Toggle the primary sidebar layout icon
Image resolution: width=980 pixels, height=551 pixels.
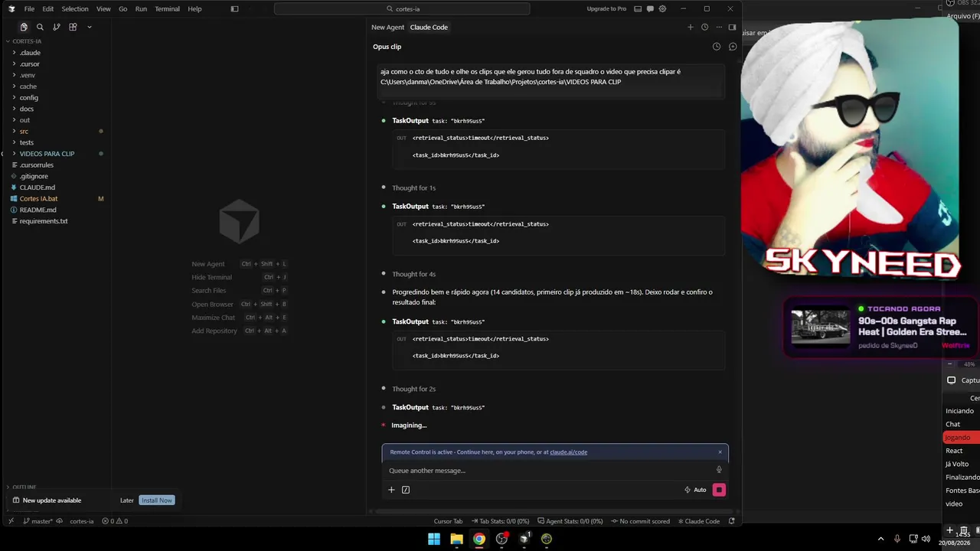234,9
